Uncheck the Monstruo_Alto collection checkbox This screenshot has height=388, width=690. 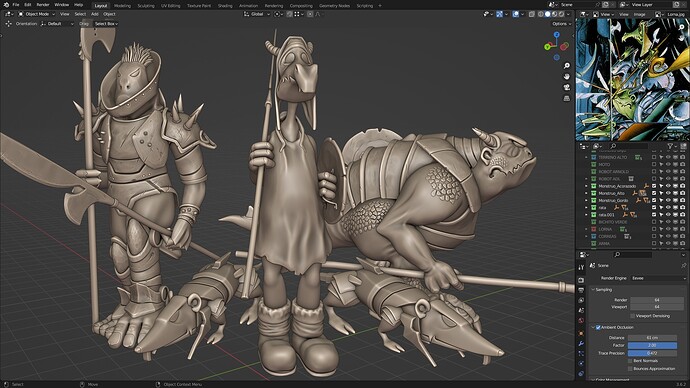(654, 193)
